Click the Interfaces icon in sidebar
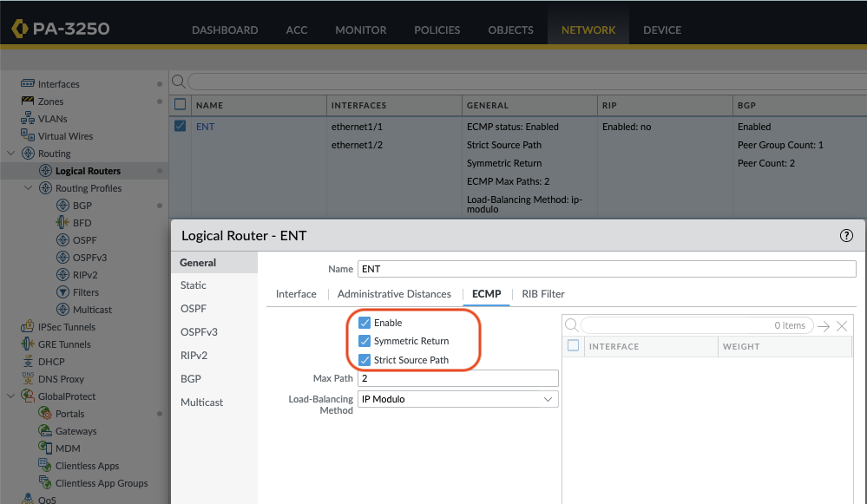867x504 pixels. (x=28, y=84)
